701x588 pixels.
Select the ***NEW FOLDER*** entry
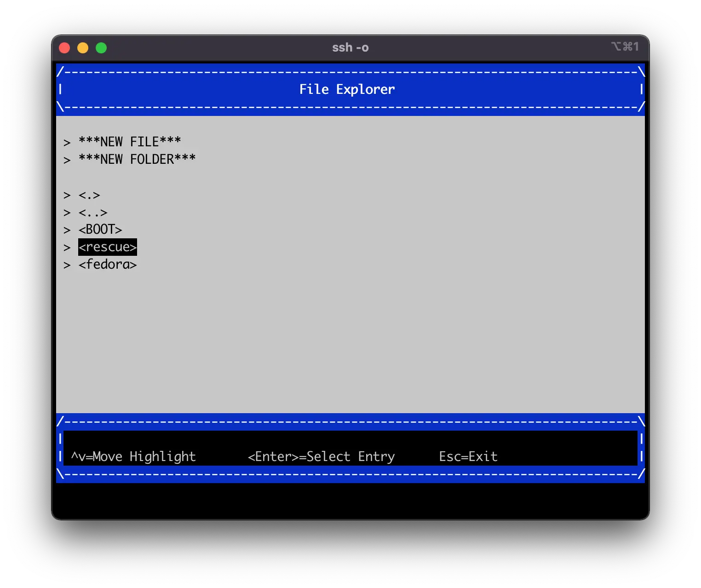(x=137, y=159)
